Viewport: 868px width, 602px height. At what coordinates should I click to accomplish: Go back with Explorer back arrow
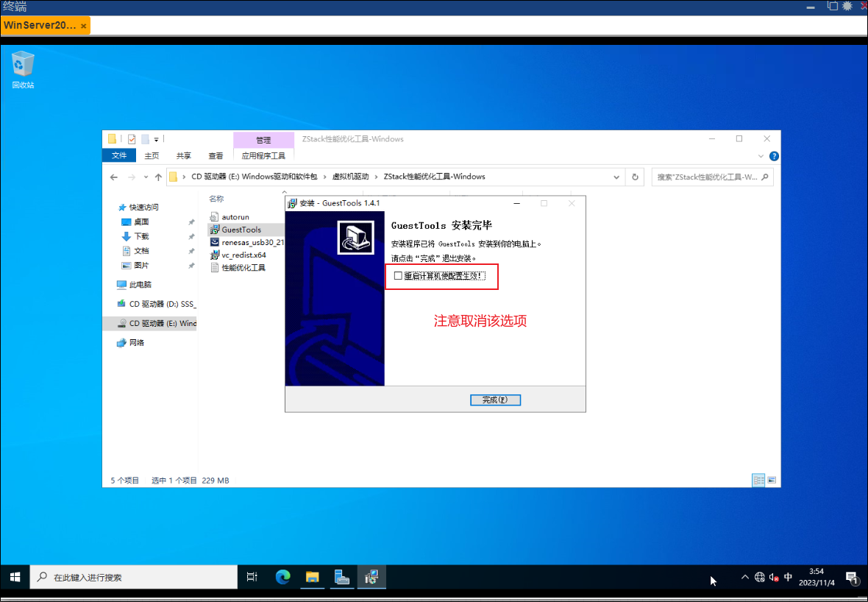point(114,177)
